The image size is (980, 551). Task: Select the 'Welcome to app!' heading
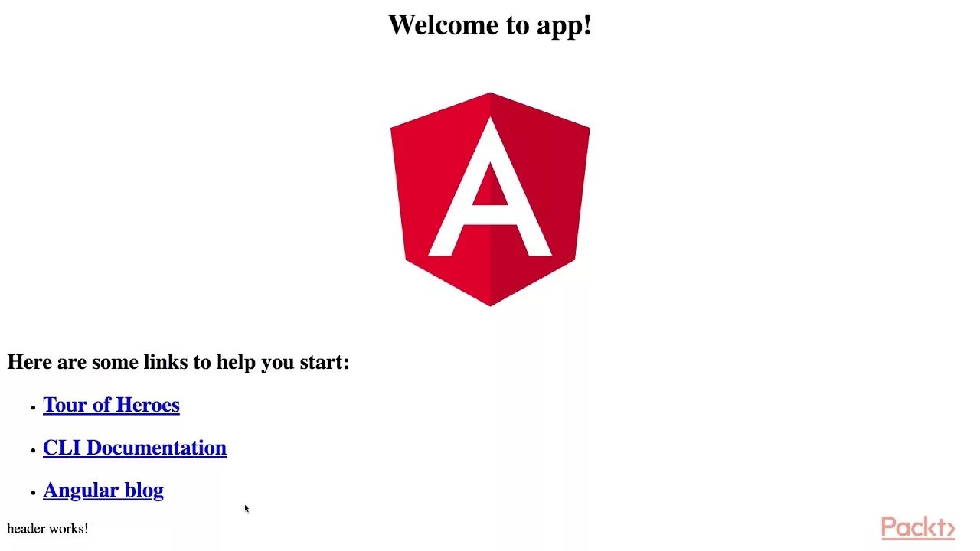[490, 24]
